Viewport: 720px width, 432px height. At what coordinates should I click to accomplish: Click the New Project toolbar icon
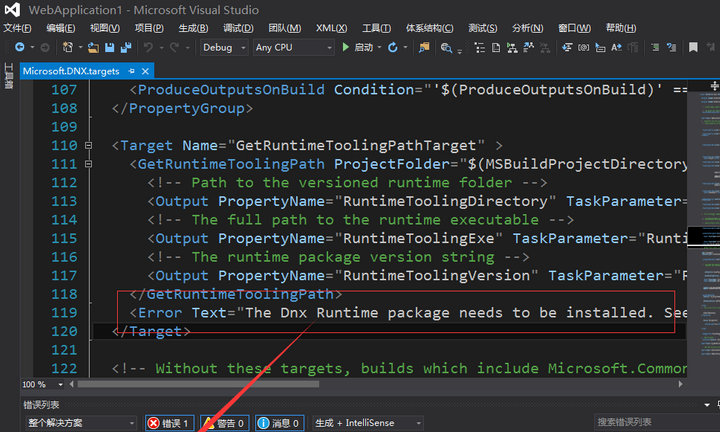[68, 47]
